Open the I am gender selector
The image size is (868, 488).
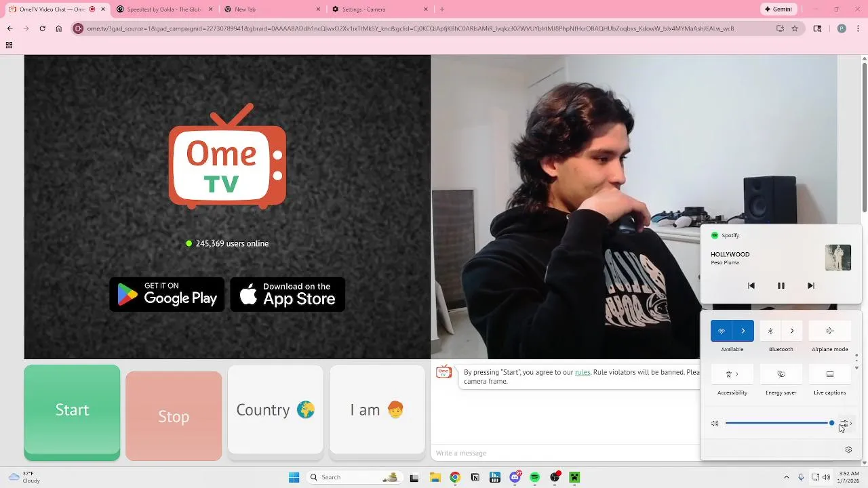click(377, 410)
